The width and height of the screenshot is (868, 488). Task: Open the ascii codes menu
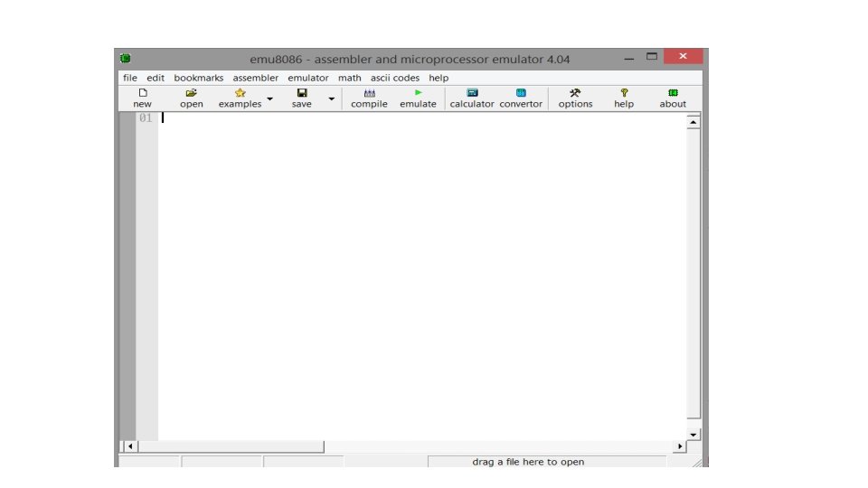tap(395, 78)
